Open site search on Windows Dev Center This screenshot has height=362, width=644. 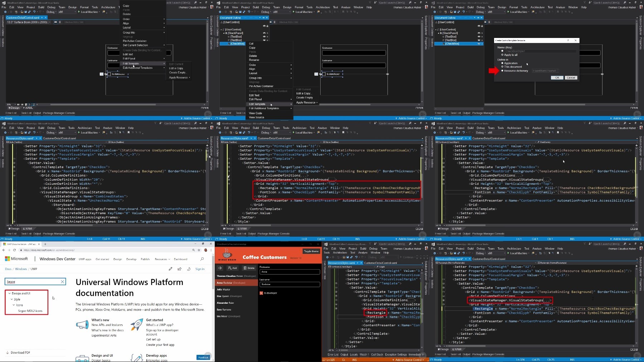202,259
